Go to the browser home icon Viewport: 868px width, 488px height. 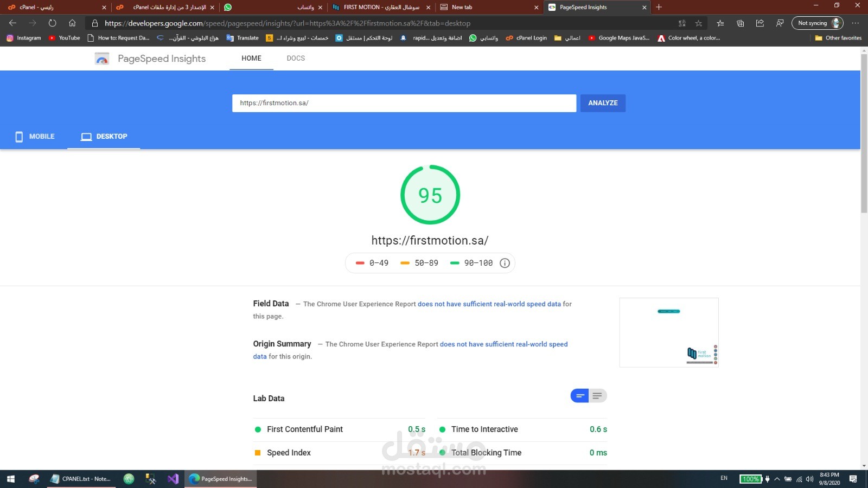pos(72,23)
